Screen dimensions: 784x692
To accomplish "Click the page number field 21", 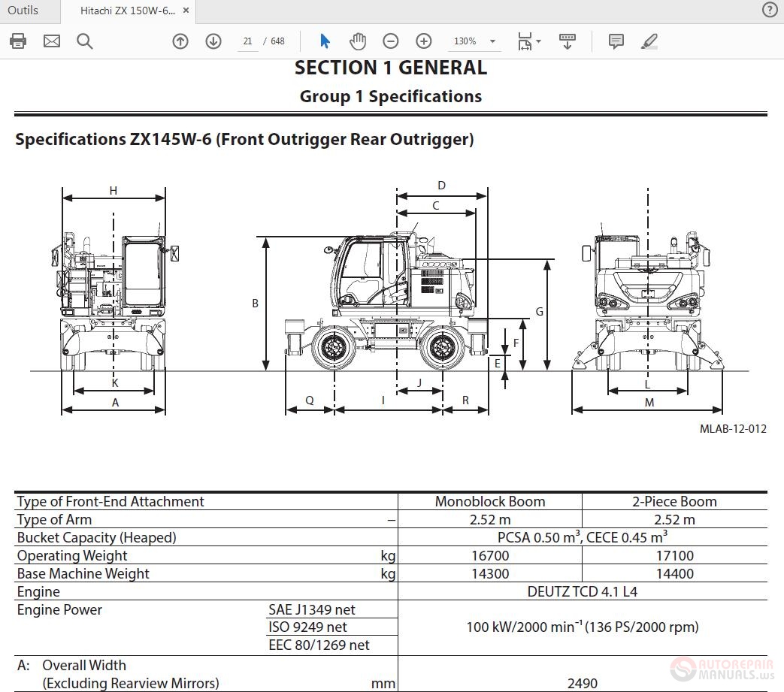I will tap(247, 41).
